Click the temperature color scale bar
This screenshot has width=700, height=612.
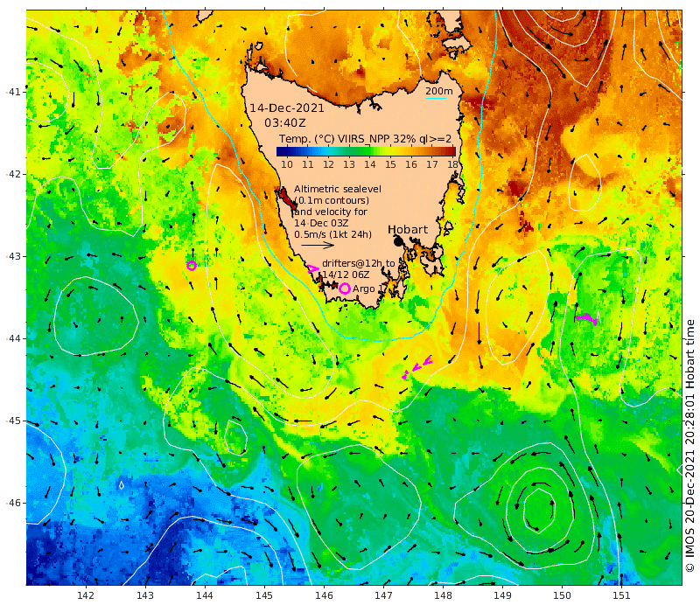366,151
